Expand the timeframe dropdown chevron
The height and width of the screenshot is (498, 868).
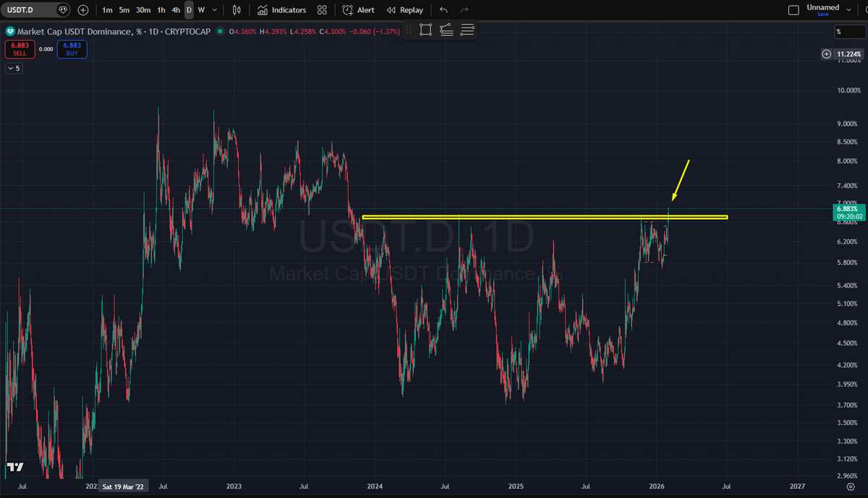tap(215, 10)
